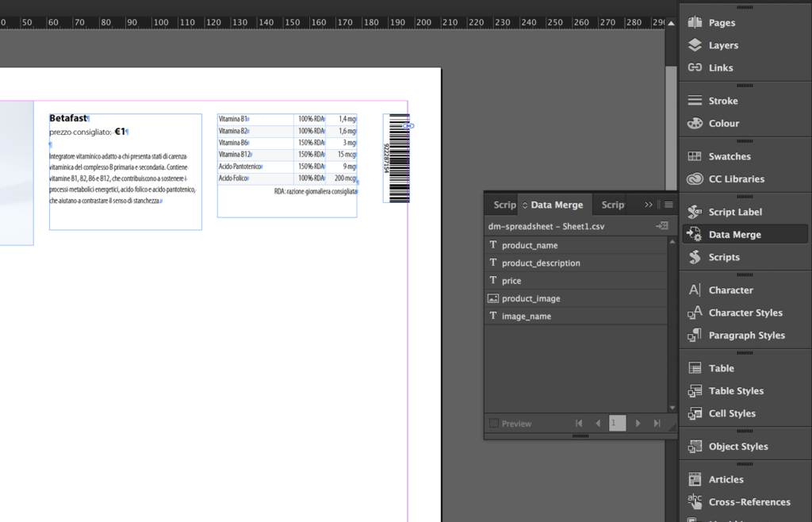Click the create merged document icon
The image size is (812, 522).
coord(662,226)
